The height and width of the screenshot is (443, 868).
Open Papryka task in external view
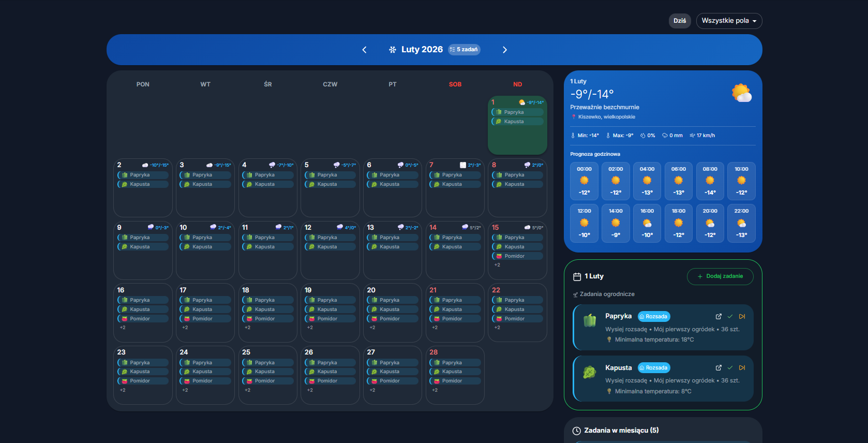[719, 317]
